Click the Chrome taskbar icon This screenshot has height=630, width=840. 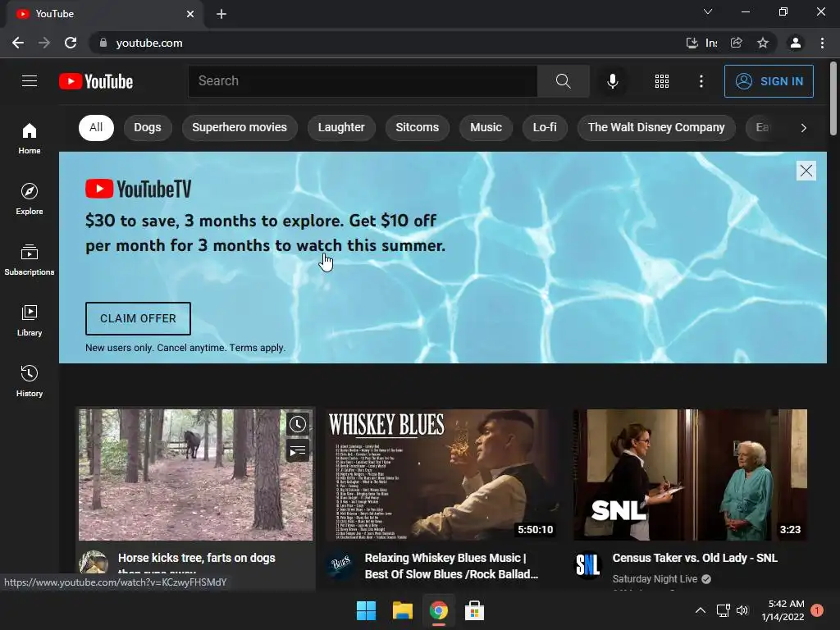(x=438, y=610)
